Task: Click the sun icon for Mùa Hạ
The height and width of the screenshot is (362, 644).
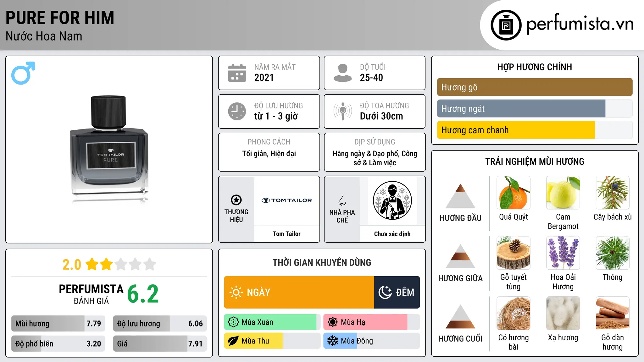Action: tap(333, 322)
